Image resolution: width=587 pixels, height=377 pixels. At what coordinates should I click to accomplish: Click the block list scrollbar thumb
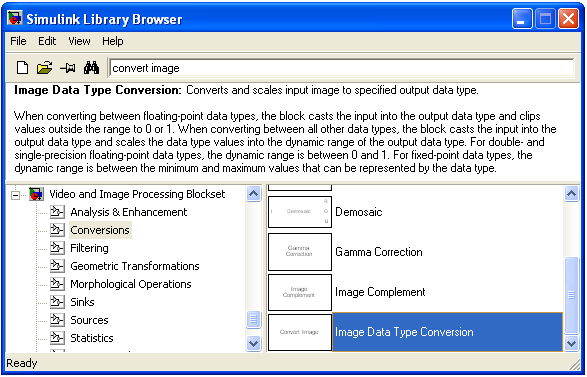[572, 295]
